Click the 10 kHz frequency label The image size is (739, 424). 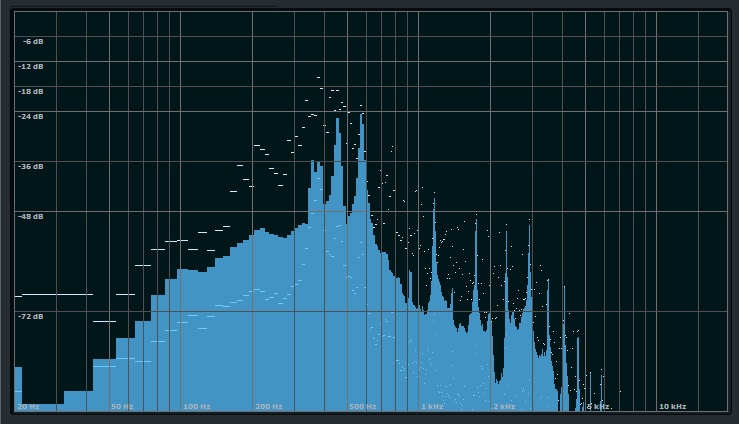point(673,406)
